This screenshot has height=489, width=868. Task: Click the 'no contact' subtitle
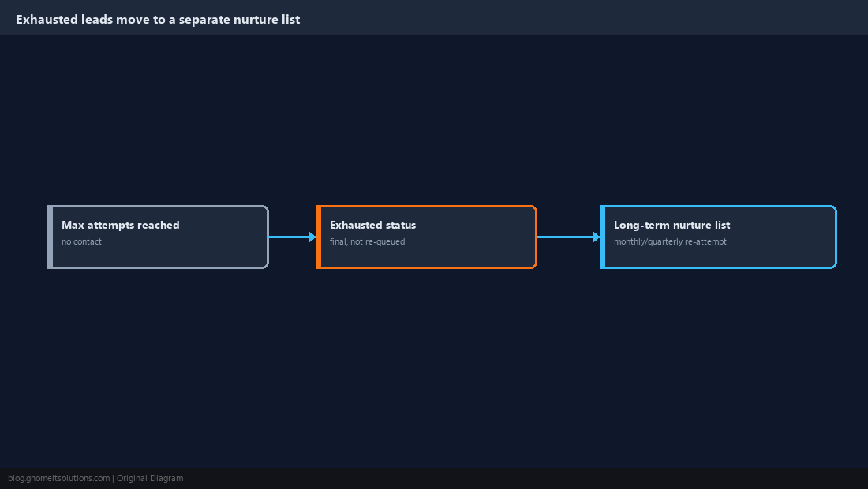click(x=81, y=241)
